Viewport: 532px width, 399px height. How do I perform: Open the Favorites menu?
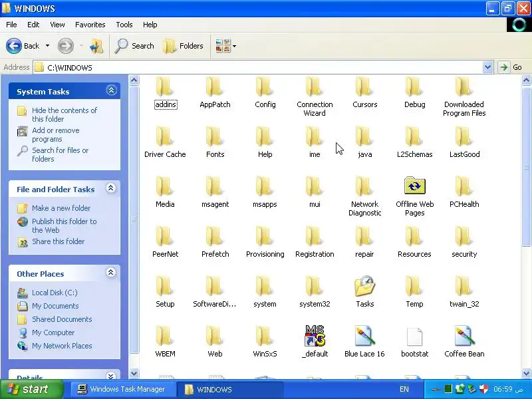click(x=90, y=25)
